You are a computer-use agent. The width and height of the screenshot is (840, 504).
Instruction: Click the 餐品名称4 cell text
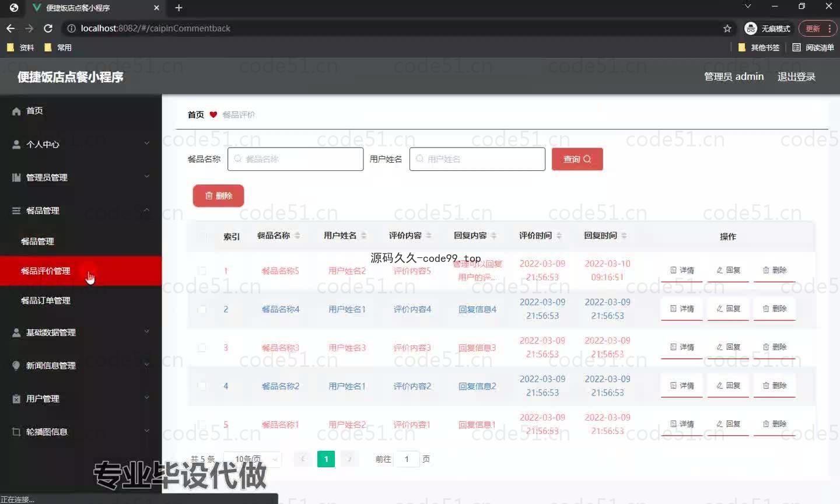click(281, 309)
